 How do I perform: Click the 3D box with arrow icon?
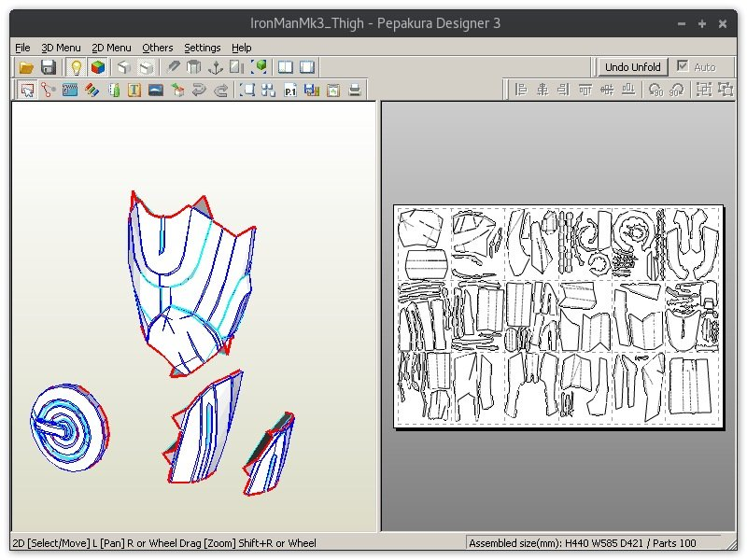point(177,90)
